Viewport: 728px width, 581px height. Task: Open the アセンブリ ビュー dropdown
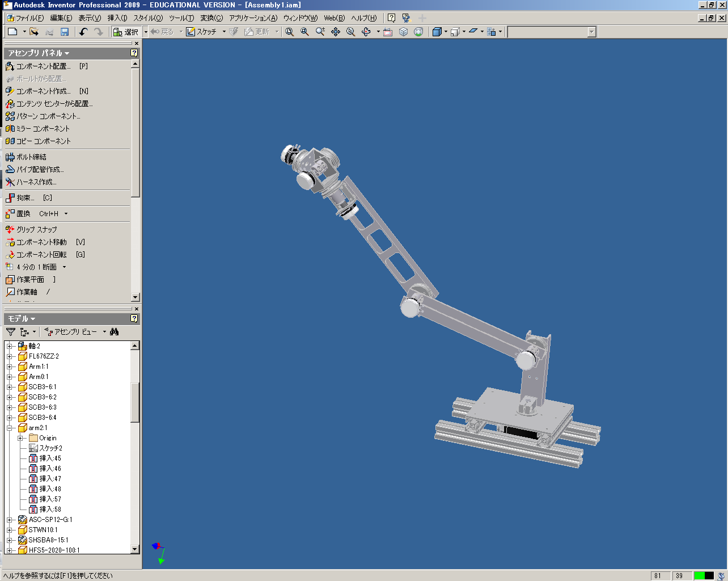[x=75, y=332]
